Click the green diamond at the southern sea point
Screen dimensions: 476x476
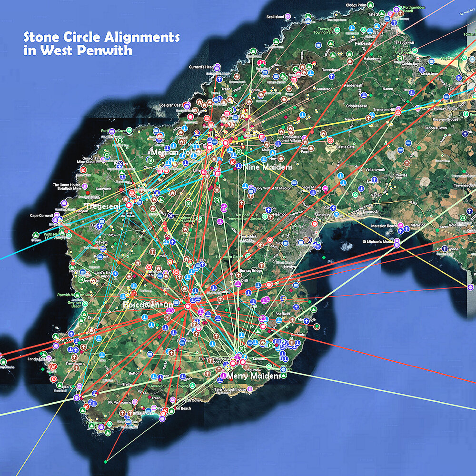click(x=106, y=462)
